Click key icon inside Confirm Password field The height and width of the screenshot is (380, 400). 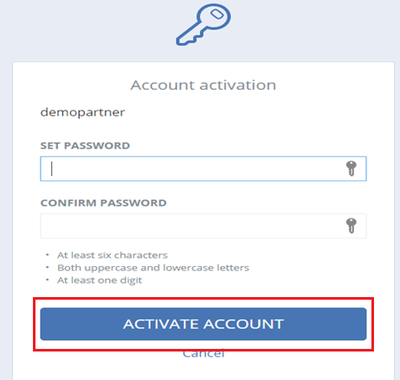[351, 226]
